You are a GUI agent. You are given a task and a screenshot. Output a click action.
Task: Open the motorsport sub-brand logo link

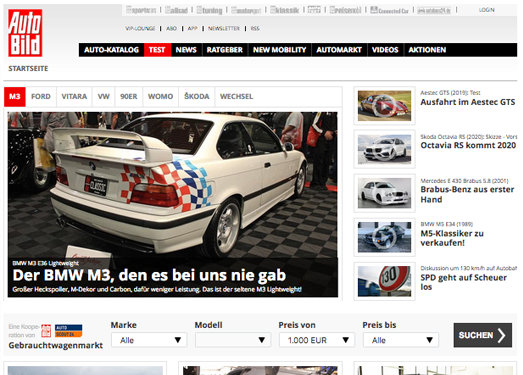pos(246,10)
